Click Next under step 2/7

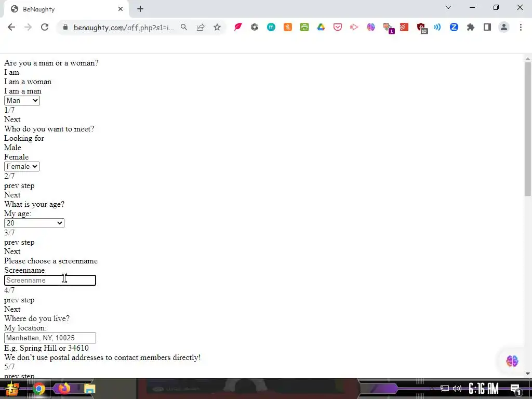pos(12,195)
